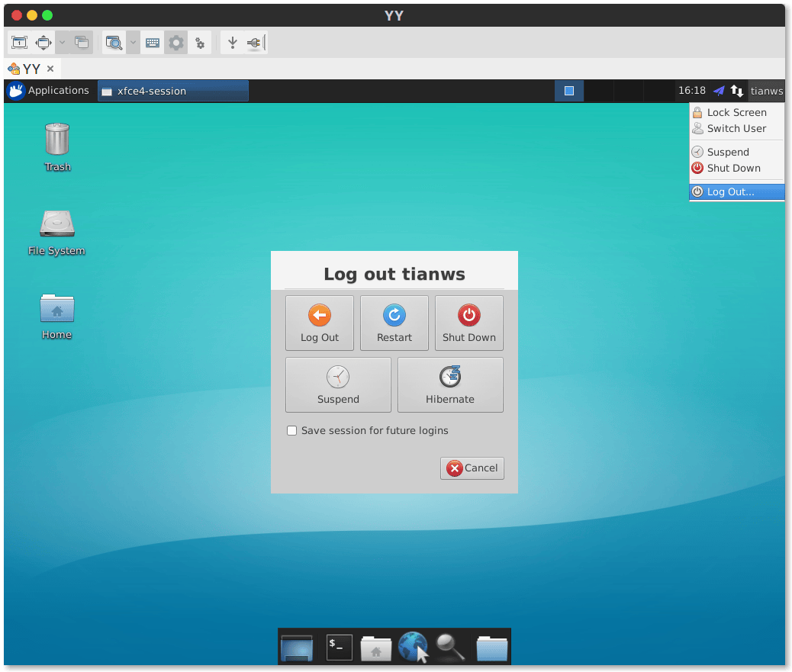Enable Save session for future logins
This screenshot has height=672, width=792.
291,431
